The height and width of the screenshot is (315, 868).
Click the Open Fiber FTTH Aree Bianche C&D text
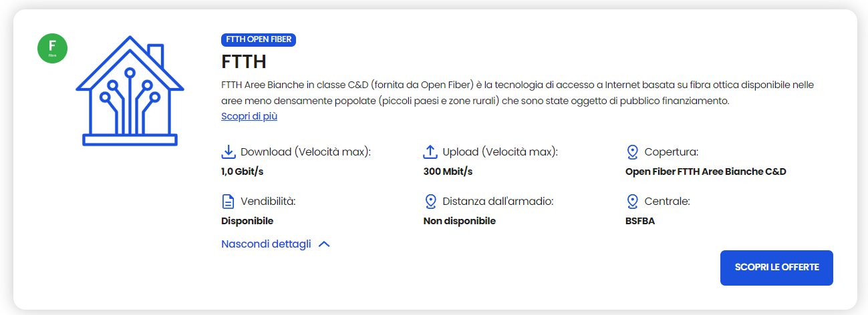click(706, 172)
